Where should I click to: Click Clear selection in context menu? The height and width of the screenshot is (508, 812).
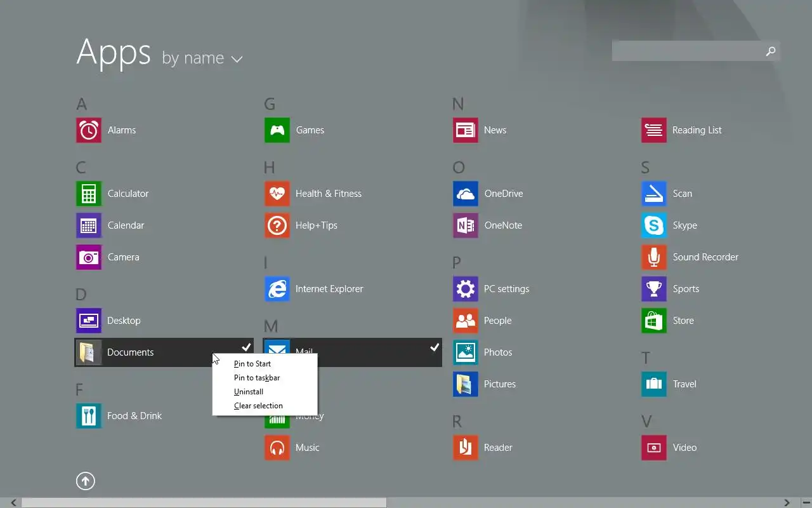click(x=258, y=406)
